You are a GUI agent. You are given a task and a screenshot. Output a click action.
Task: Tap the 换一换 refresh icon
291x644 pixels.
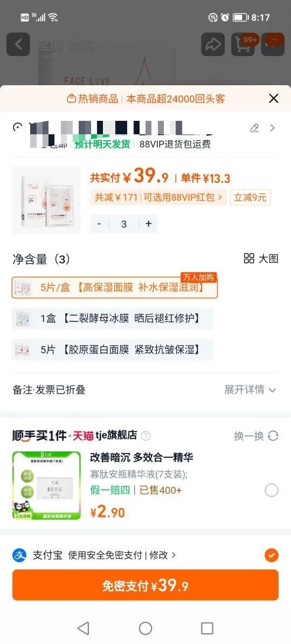coord(273,436)
